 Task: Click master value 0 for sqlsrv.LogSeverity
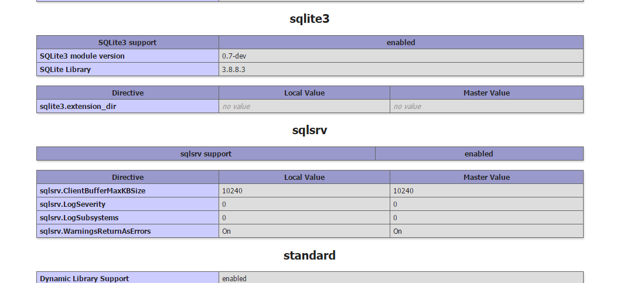coord(395,204)
